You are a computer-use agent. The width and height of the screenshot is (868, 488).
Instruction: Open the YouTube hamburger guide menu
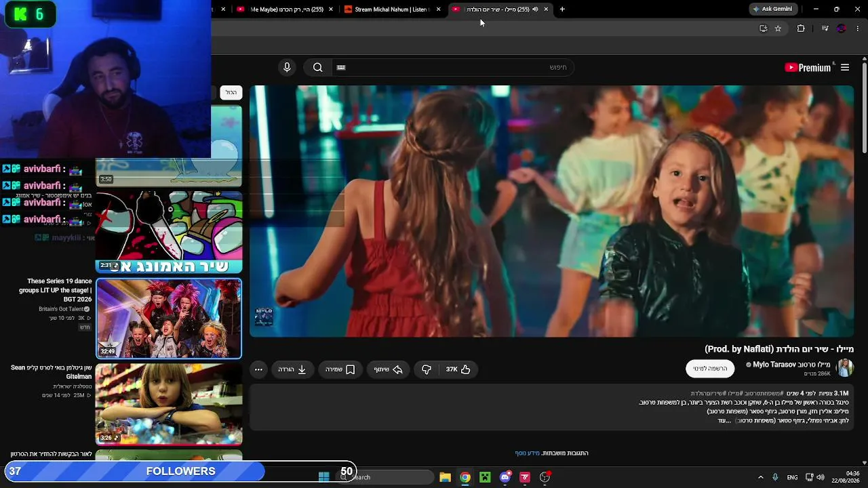pyautogui.click(x=845, y=67)
